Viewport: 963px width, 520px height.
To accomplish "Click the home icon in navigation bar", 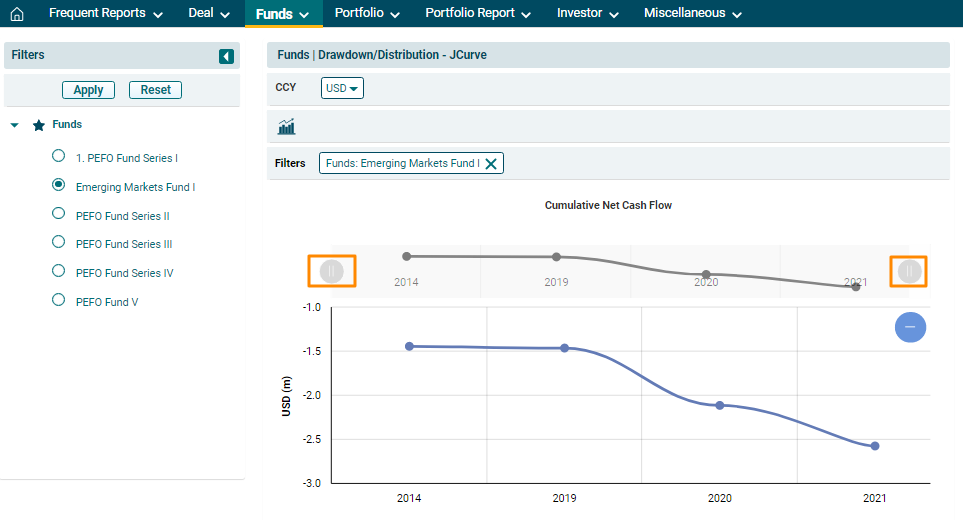I will coord(16,14).
